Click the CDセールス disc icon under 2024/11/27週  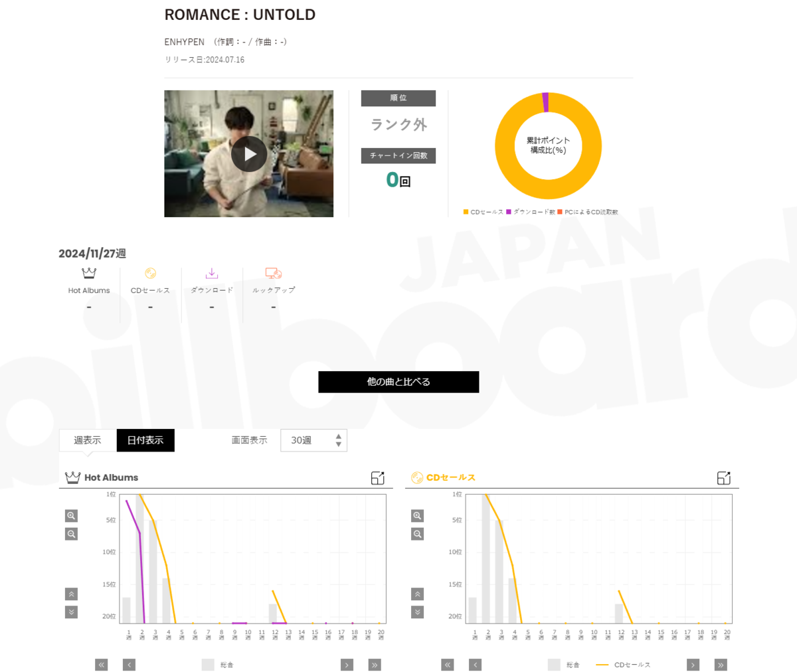click(x=150, y=273)
